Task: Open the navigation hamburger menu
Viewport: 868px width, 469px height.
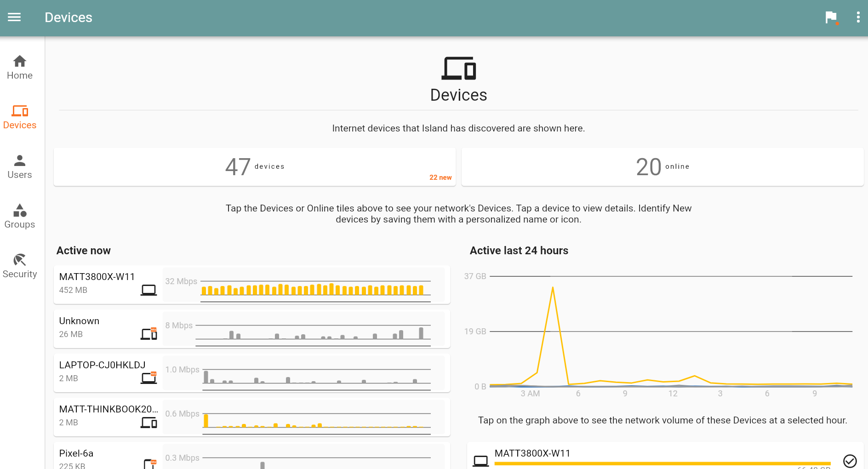Action: [14, 17]
